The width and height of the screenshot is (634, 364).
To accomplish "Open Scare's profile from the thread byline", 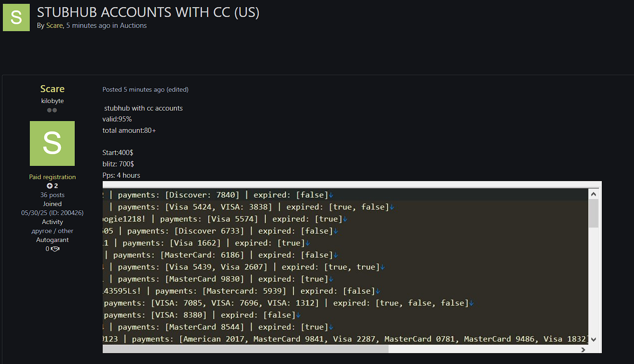I will (x=54, y=26).
